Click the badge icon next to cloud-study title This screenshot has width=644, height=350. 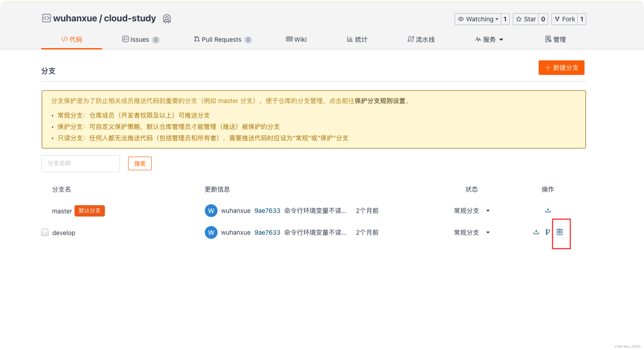[x=167, y=18]
